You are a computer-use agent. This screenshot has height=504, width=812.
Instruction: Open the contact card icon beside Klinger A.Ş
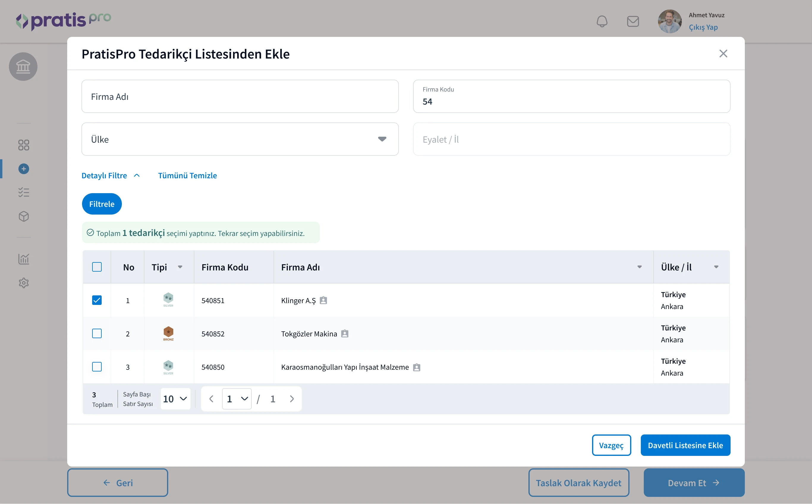tap(323, 300)
